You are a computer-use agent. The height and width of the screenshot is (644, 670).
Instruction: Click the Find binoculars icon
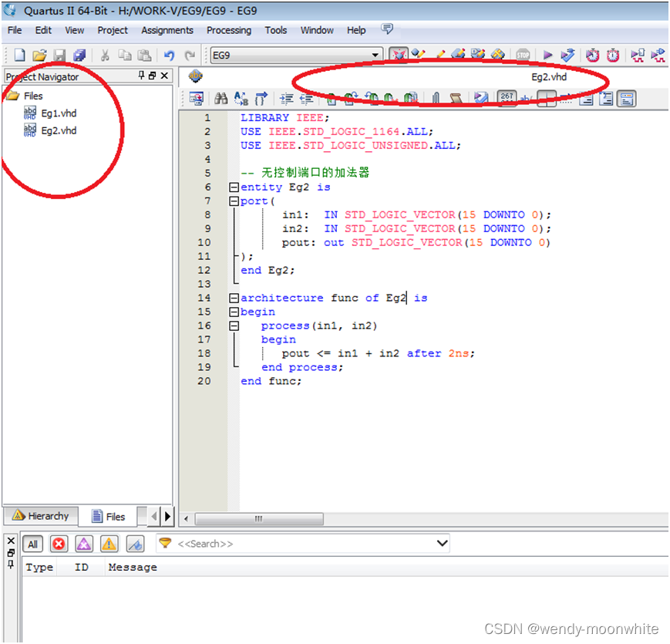tap(221, 99)
